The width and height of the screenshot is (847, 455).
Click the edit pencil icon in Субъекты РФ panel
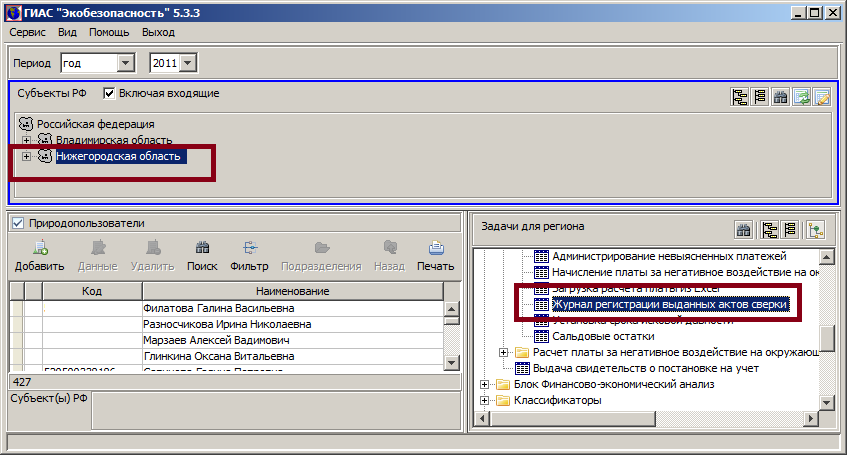[x=821, y=97]
